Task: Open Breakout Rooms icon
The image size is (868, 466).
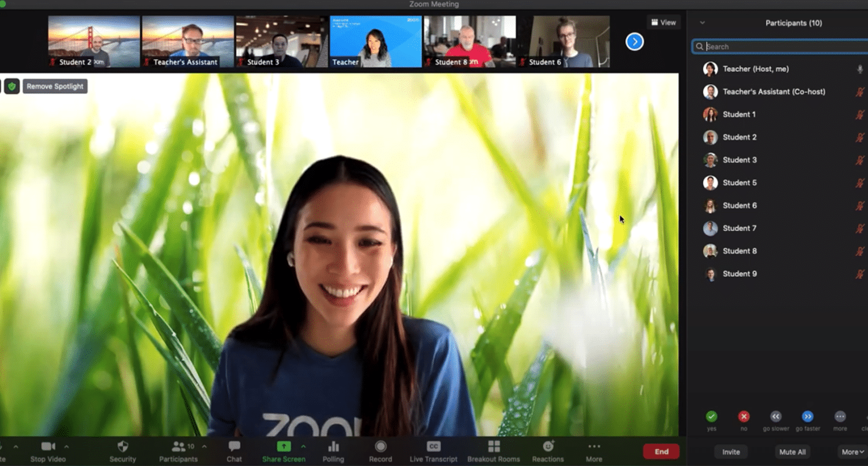Action: [x=494, y=447]
